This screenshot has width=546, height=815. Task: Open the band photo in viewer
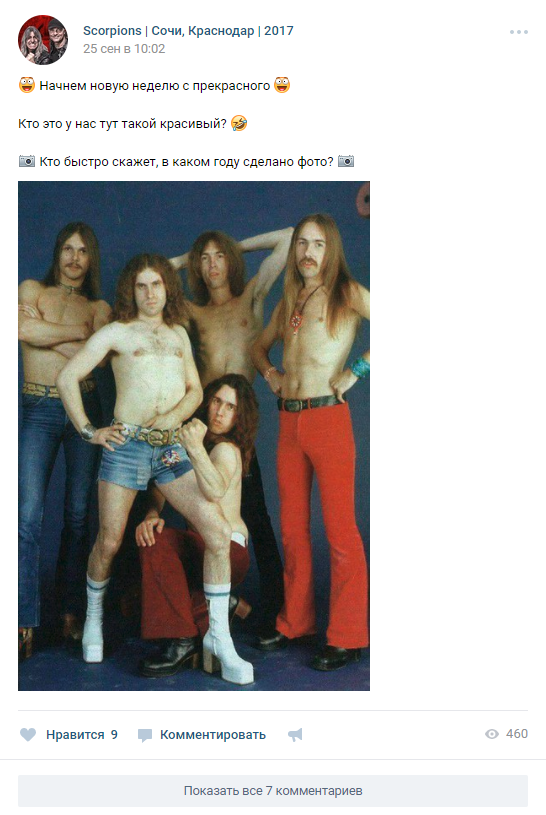tap(194, 436)
